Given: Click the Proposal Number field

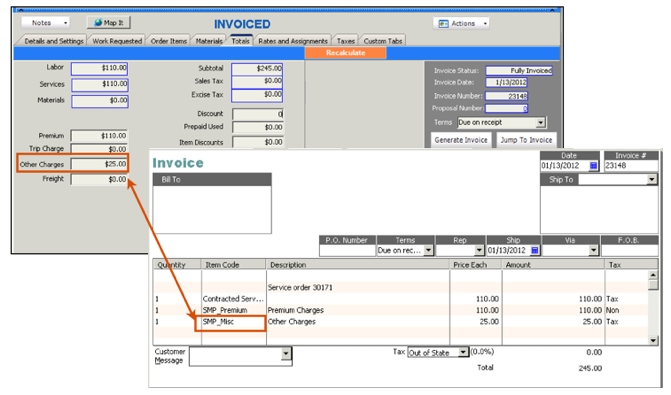Looking at the screenshot, I should pyautogui.click(x=507, y=108).
